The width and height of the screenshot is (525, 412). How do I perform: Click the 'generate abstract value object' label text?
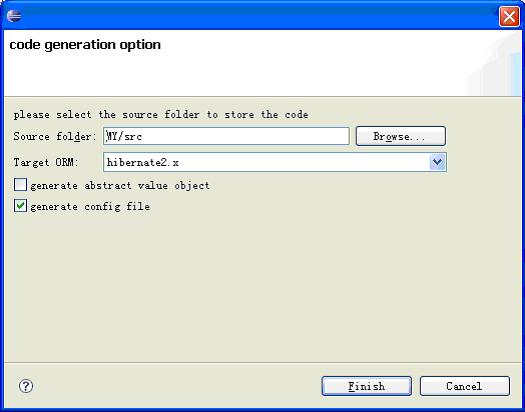(x=120, y=186)
